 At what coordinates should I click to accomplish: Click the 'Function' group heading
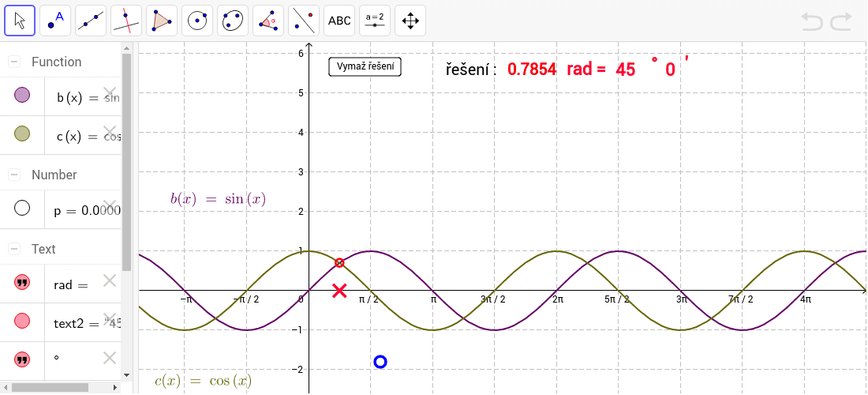[57, 62]
